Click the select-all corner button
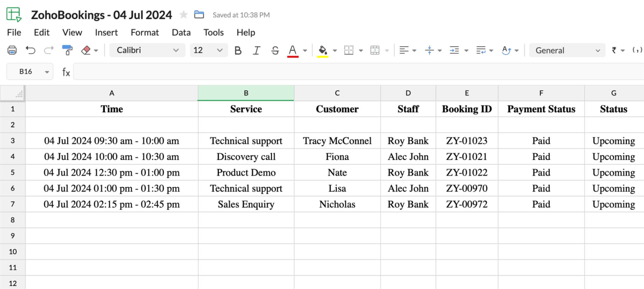This screenshot has height=289, width=644. [x=13, y=93]
